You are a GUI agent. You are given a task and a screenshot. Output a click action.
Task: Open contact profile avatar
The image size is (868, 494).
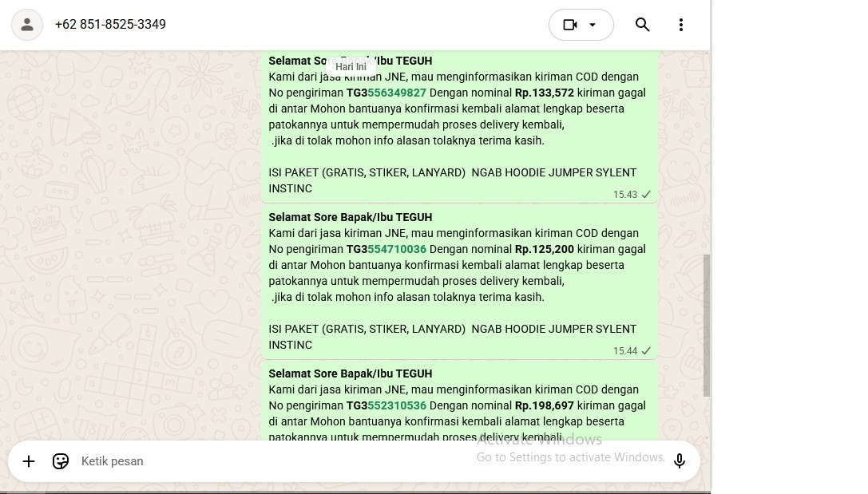pos(27,25)
